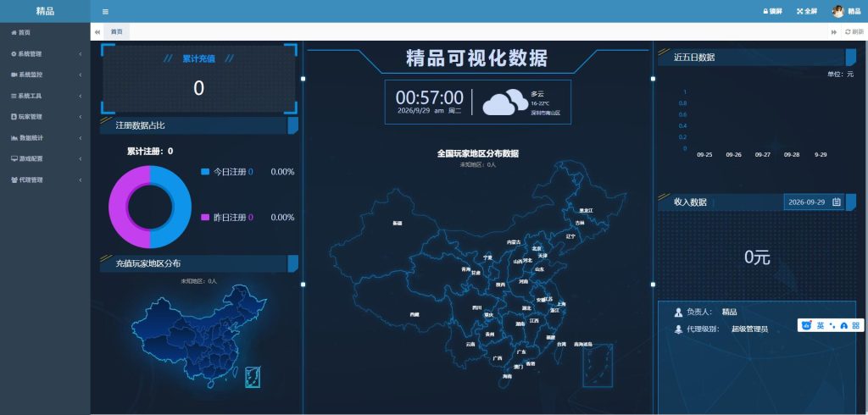
Task: Click the cloudy weather icon
Action: pyautogui.click(x=505, y=102)
